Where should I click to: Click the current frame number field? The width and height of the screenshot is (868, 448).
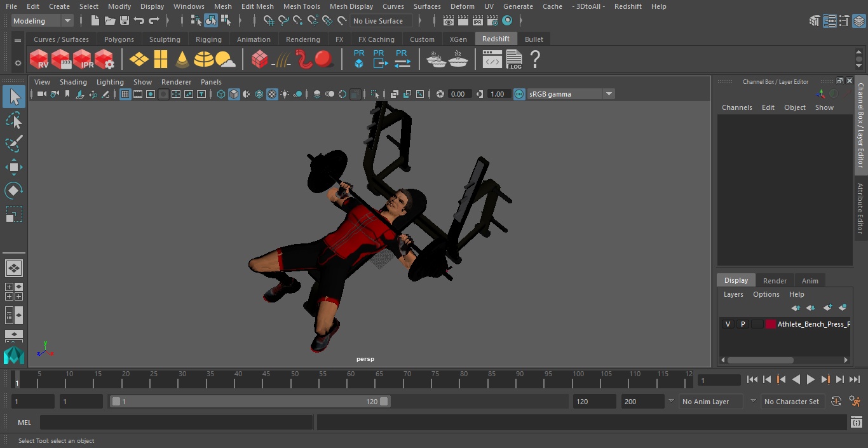719,380
